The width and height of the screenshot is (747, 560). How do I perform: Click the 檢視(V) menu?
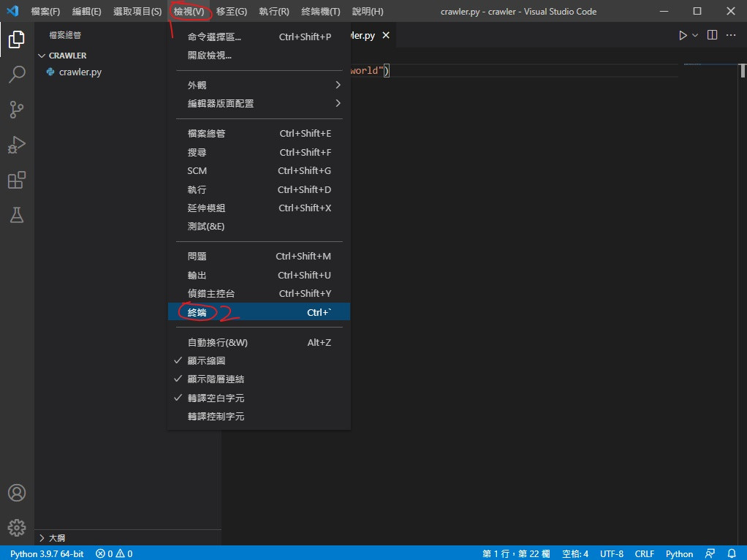coord(189,11)
